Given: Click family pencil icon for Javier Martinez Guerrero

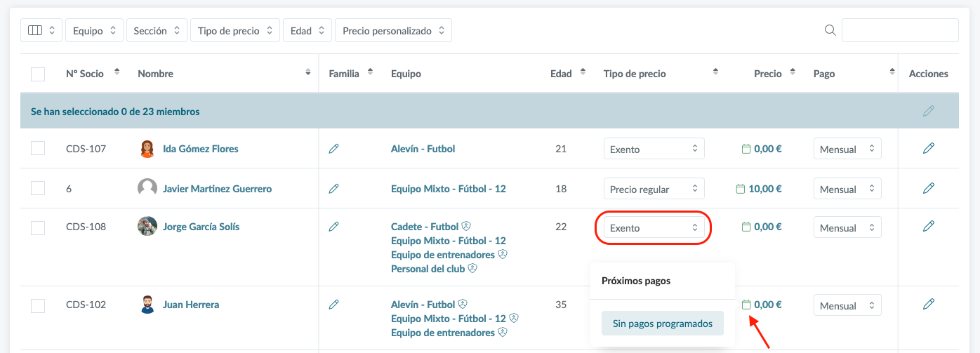Looking at the screenshot, I should point(333,189).
